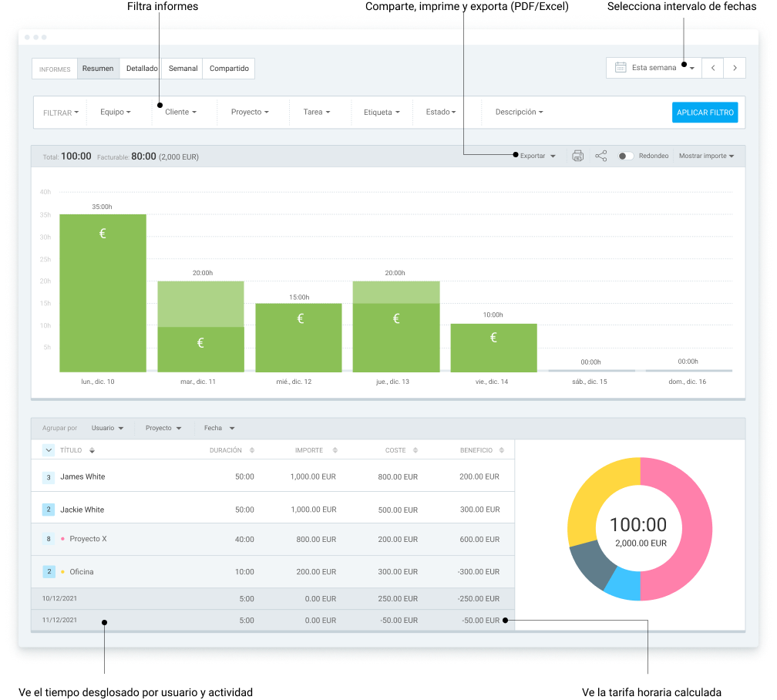The width and height of the screenshot is (777, 700).
Task: Click the 800.00 EUR James White cost cell
Action: coord(398,477)
